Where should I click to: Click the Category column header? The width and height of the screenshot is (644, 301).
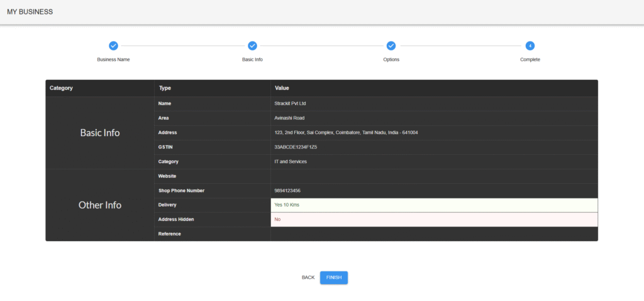(62, 88)
